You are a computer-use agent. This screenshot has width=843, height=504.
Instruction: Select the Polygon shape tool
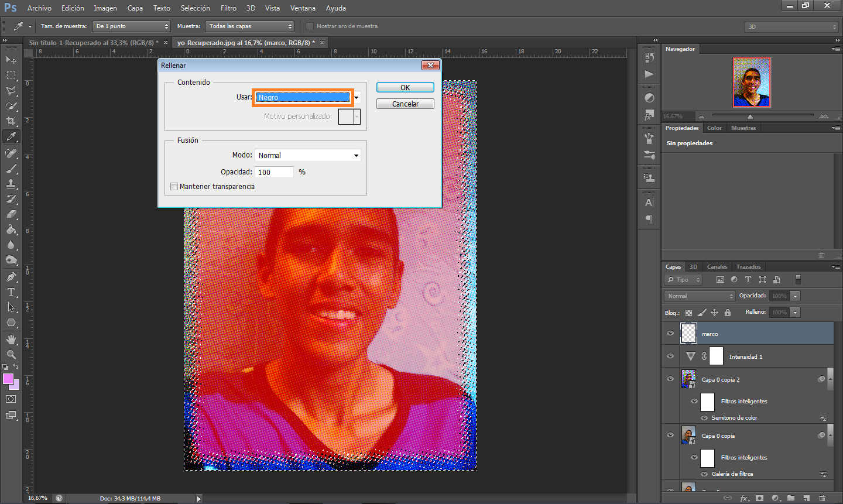11,323
